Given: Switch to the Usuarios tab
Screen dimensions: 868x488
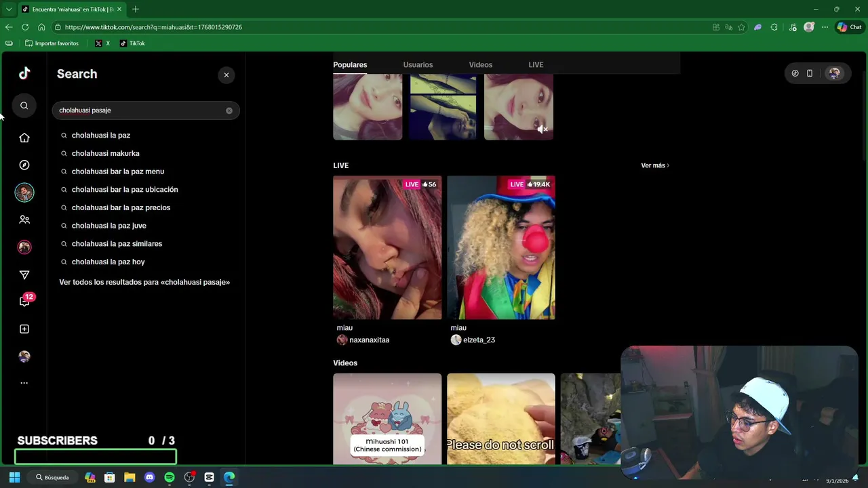Looking at the screenshot, I should [418, 65].
